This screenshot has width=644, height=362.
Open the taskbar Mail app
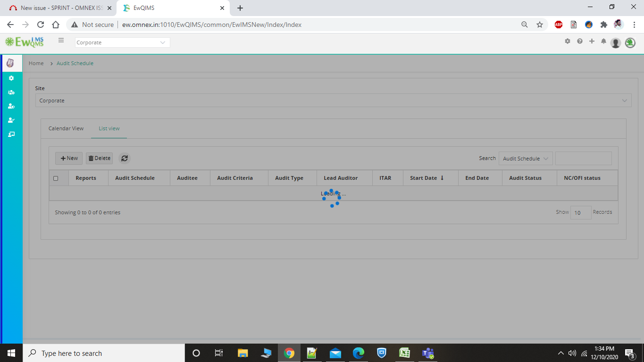click(x=335, y=353)
